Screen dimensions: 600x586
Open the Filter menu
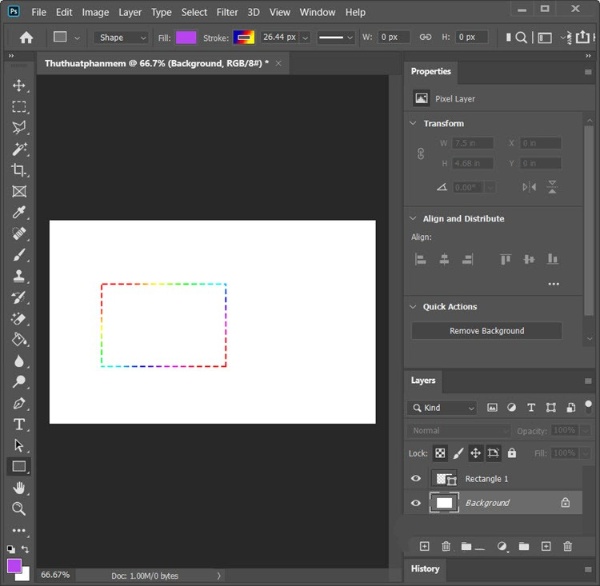coord(227,12)
